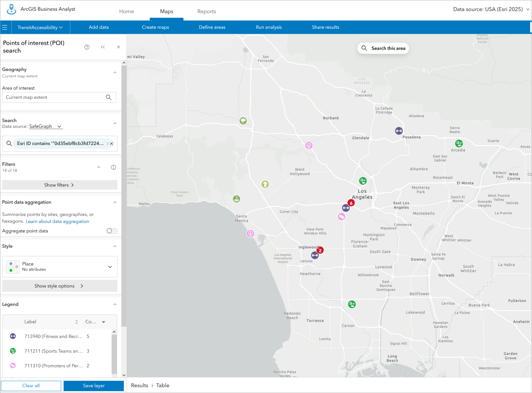Click the red cluster marker showing 6 points
This screenshot has height=393, width=532.
(351, 202)
